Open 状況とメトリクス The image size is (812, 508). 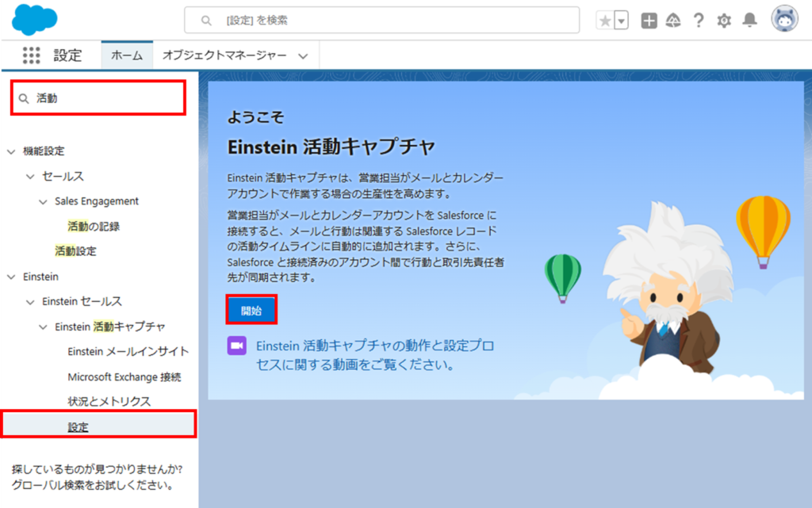[109, 402]
